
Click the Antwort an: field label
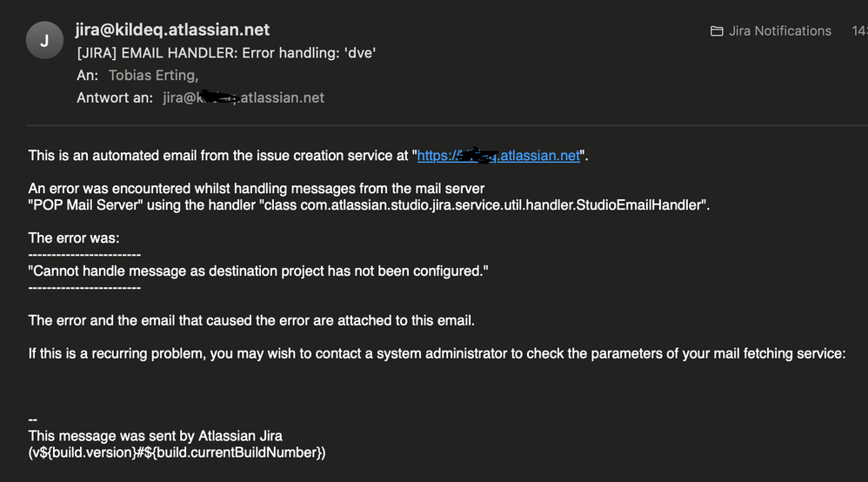point(115,98)
